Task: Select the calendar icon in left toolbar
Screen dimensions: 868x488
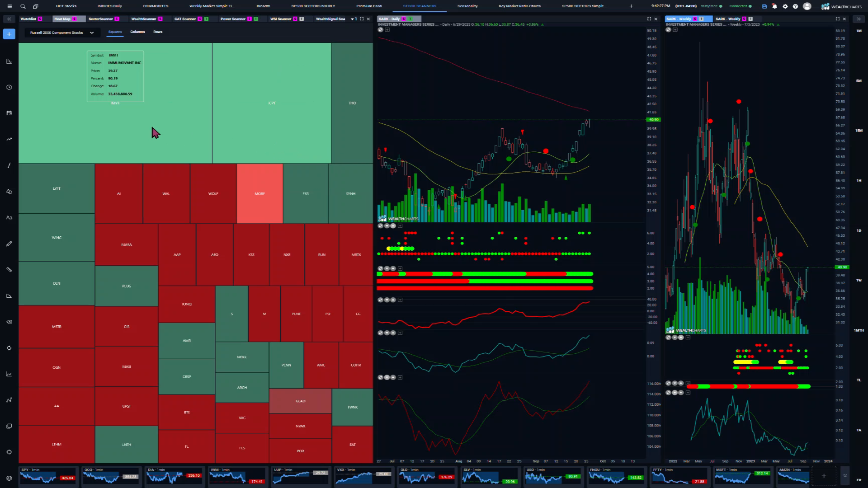Action: [x=9, y=113]
